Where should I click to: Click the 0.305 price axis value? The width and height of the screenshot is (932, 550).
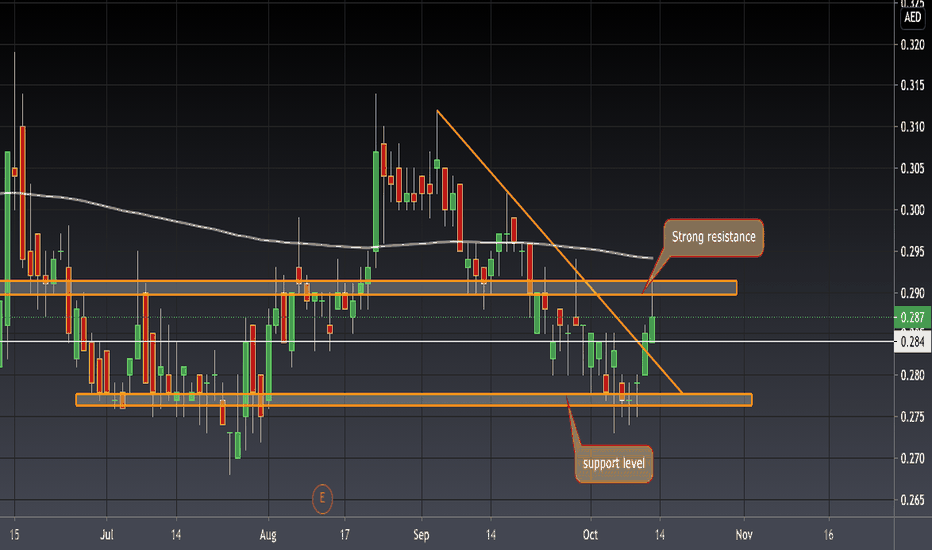click(912, 168)
